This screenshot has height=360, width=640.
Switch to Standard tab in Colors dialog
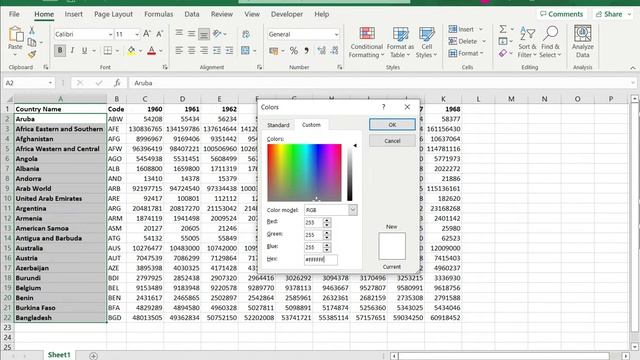pyautogui.click(x=278, y=125)
